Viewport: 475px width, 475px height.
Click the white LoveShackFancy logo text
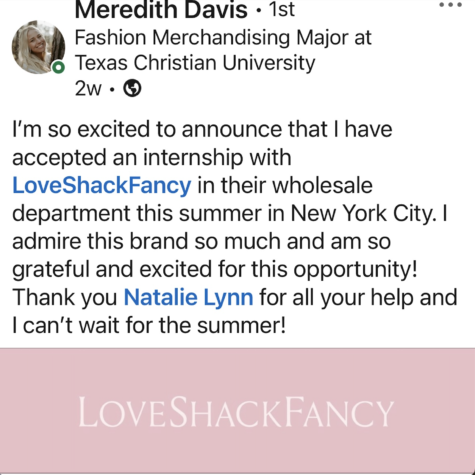point(236,412)
